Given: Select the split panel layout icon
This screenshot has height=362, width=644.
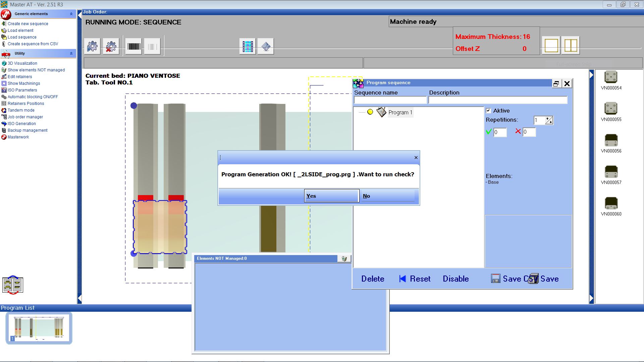Looking at the screenshot, I should point(570,46).
